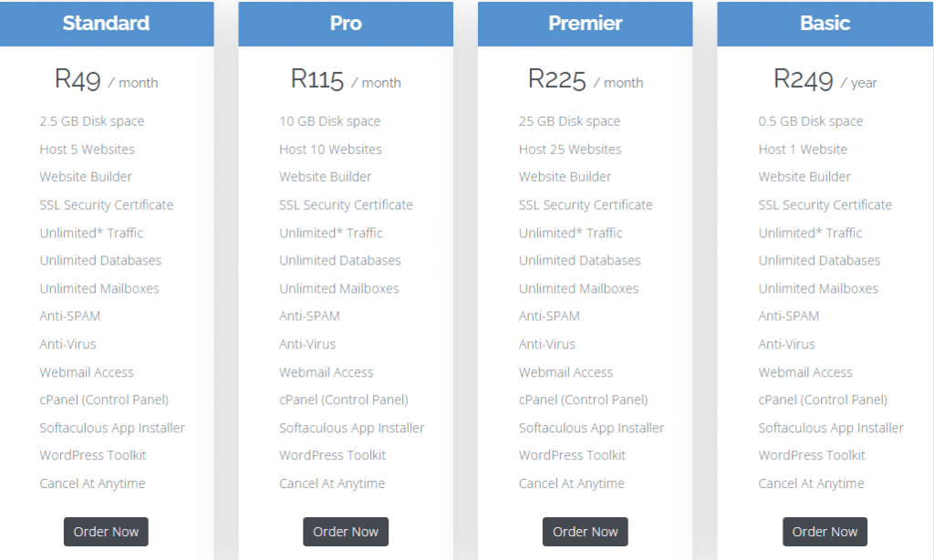Click Order Now under the Basic plan
Viewport: 934px width, 560px height.
825,532
